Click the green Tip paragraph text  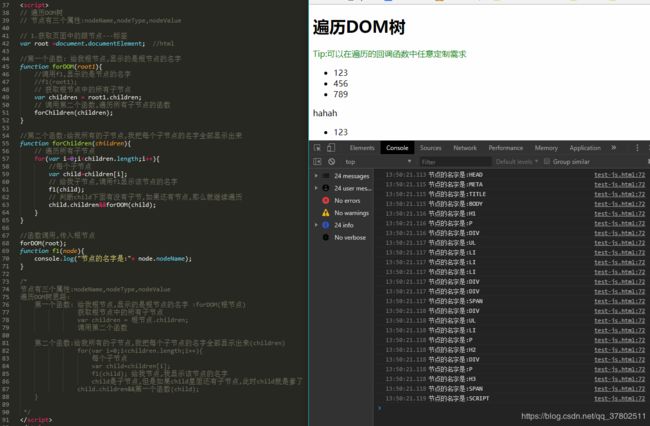[x=390, y=54]
